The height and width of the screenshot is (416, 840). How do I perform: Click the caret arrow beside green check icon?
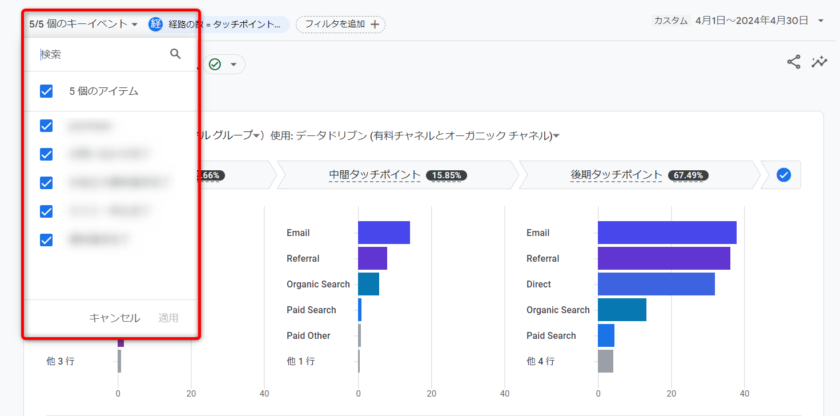pyautogui.click(x=234, y=65)
